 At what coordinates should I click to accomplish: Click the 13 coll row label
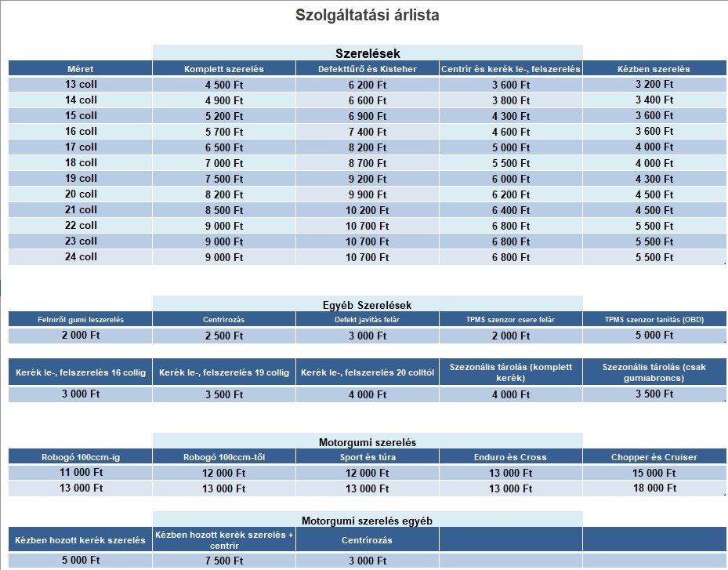(x=81, y=84)
